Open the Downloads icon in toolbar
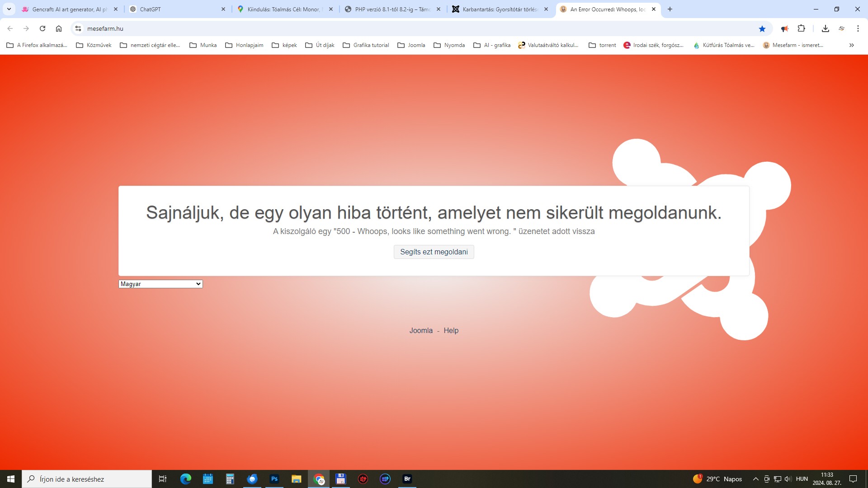Screen dimensions: 868x488 click(825, 28)
